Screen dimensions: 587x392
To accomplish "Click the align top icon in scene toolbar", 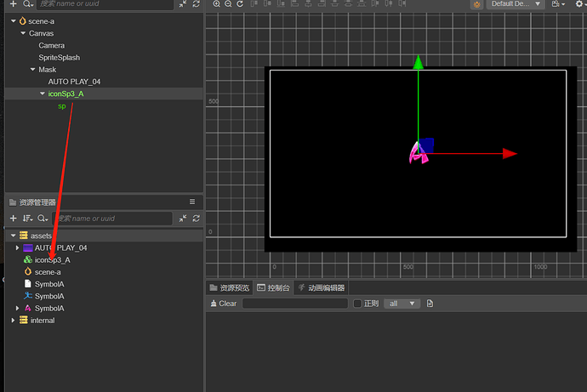I will click(254, 3).
